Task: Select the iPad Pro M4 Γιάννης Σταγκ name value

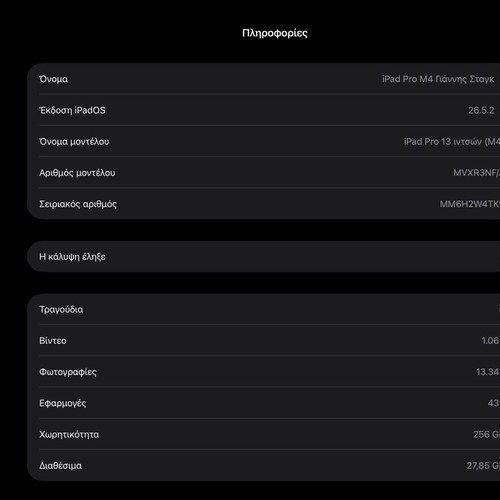Action: point(438,79)
